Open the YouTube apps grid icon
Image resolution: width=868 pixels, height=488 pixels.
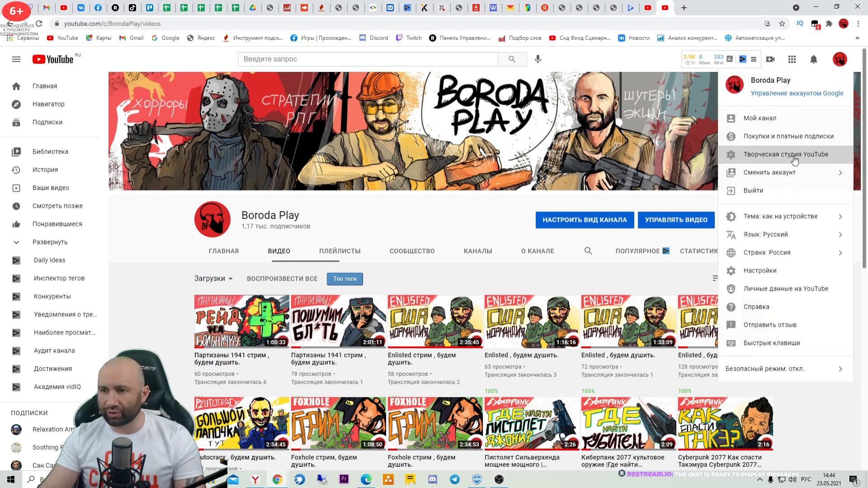(x=792, y=59)
